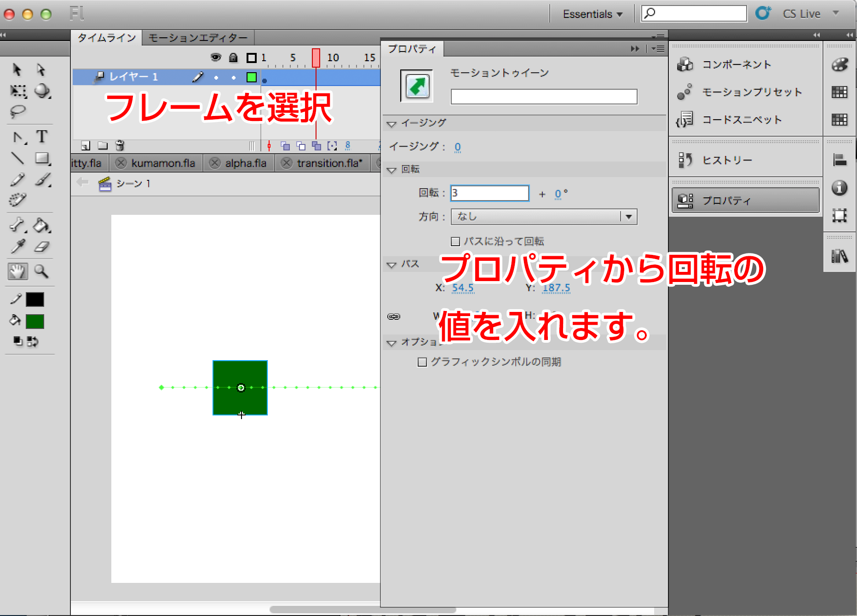Switch to the モーションエディター tab
Screen dimensions: 857x616
pyautogui.click(x=198, y=38)
